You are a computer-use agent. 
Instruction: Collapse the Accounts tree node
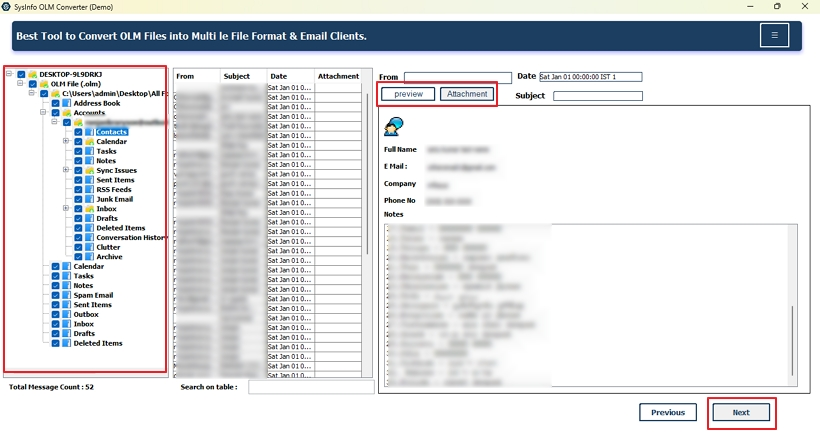pos(44,112)
